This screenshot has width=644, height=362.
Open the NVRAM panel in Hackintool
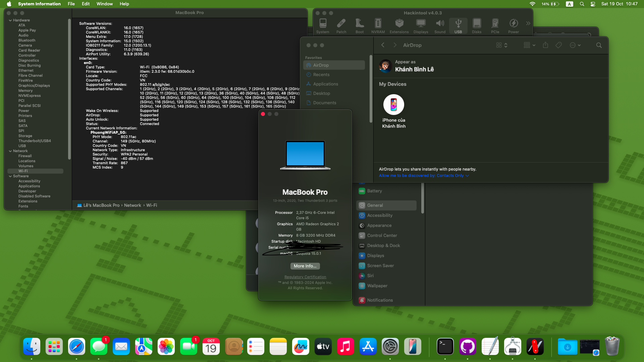[x=378, y=25]
